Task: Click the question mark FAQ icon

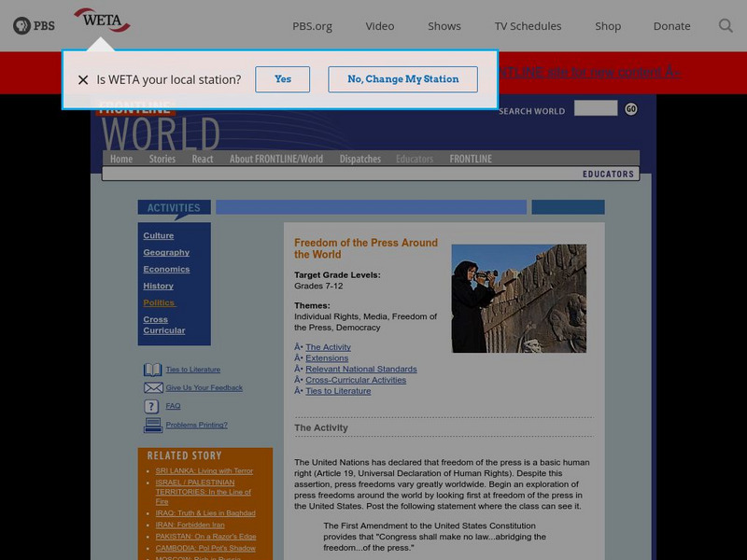Action: 151,406
